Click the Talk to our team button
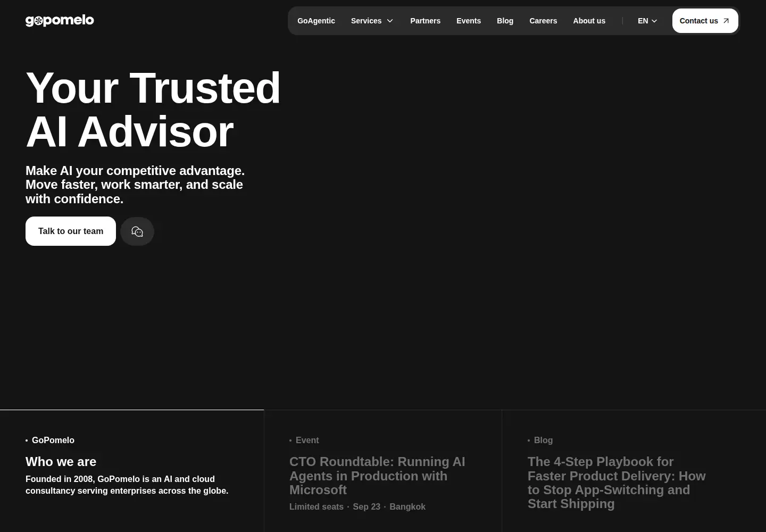Screen dimensions: 766x532 (71, 231)
